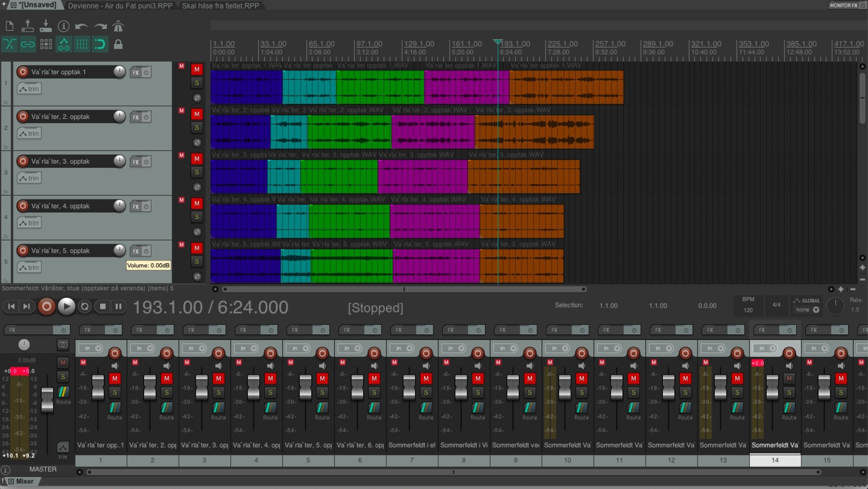Open input dropdown on mixer channel 1
Viewport: 868px width, 489px height.
tap(91, 349)
